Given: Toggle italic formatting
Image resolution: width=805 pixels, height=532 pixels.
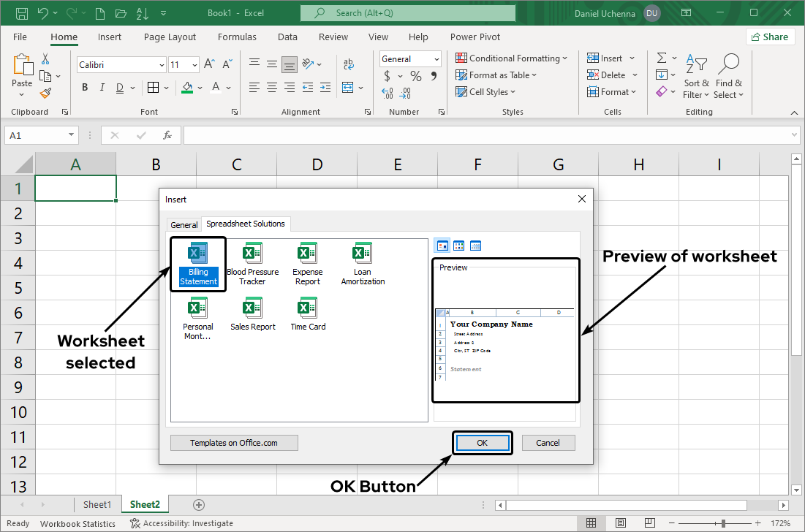Looking at the screenshot, I should pyautogui.click(x=102, y=87).
